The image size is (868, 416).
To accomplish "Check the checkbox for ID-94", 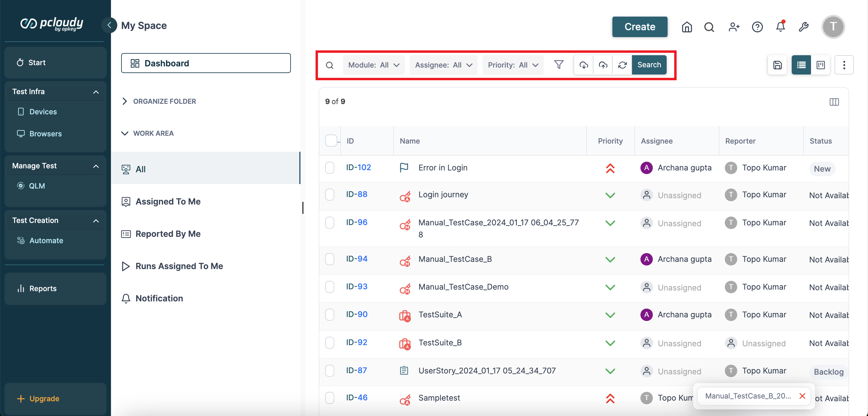I will tap(329, 259).
